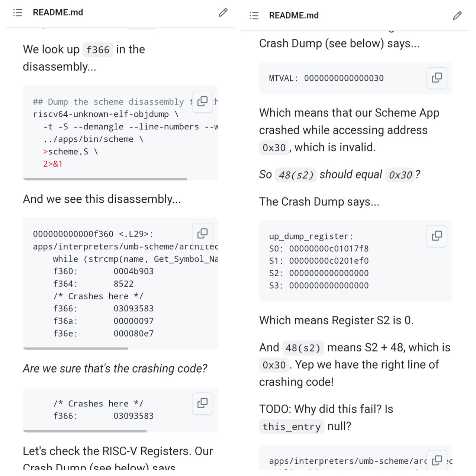476x476 pixels.
Task: Copy the short 'Crashes here' f366 code block
Action: (203, 403)
